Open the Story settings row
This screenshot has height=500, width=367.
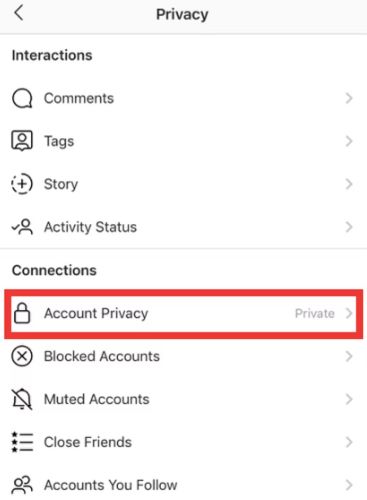tap(183, 184)
